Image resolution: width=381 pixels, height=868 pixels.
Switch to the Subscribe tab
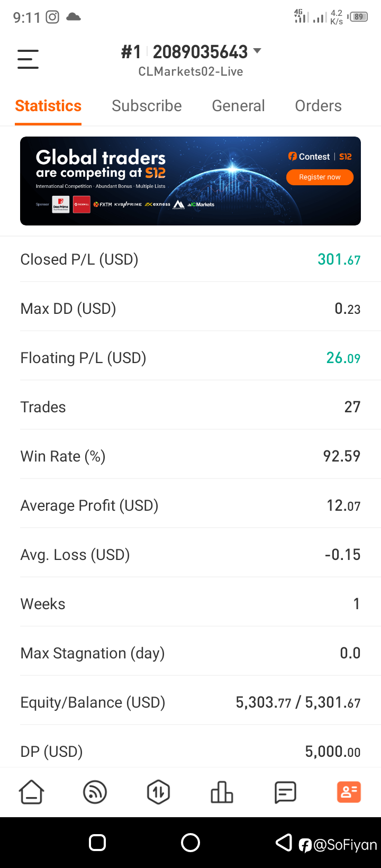tap(147, 106)
